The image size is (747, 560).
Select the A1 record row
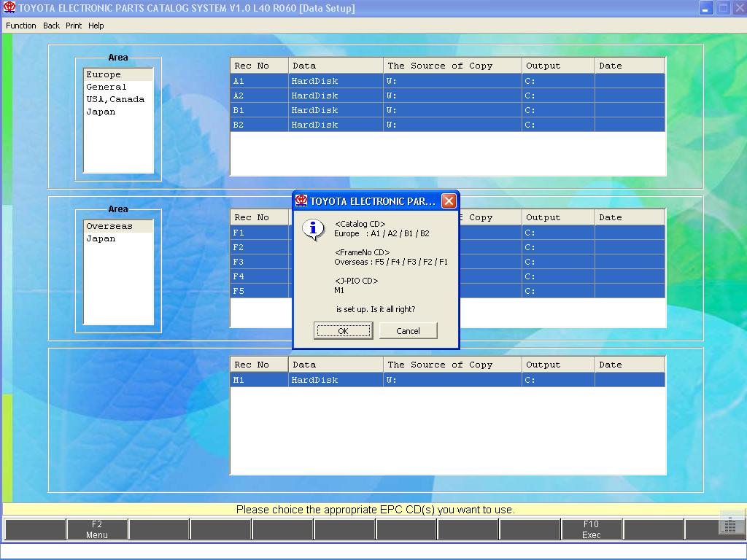[x=447, y=81]
